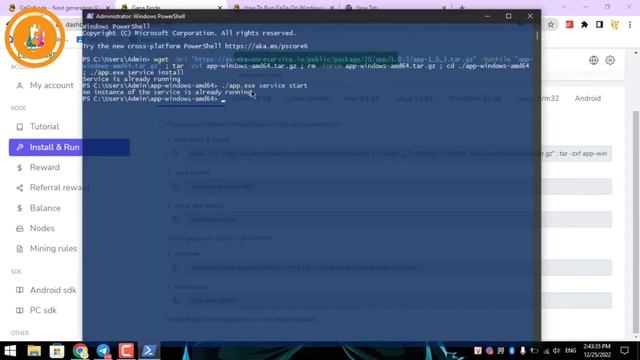Open the notification center icon
Viewport: 640px width, 360px height.
(x=624, y=351)
